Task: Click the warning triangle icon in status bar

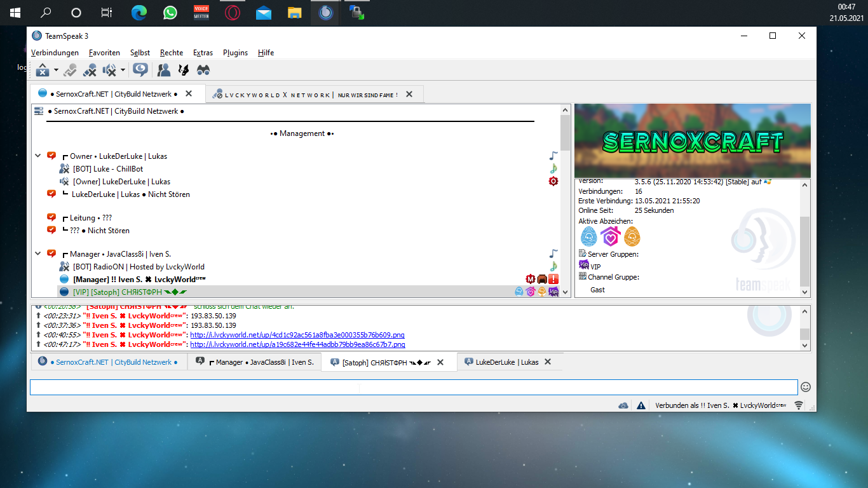Action: pyautogui.click(x=641, y=405)
